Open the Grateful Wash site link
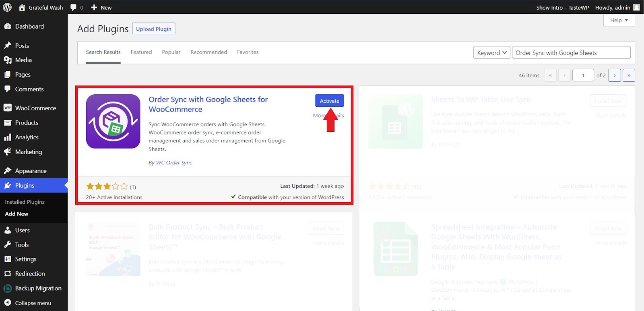Screen dimensions: 644x311 click(46, 7)
